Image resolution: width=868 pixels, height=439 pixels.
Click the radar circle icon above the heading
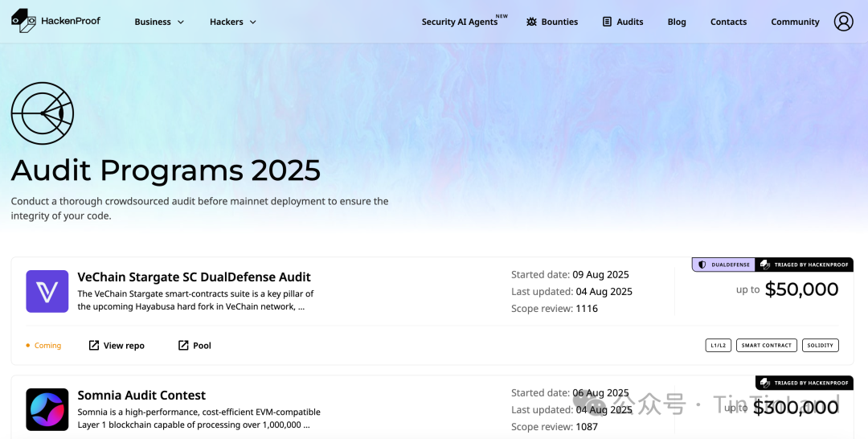pyautogui.click(x=43, y=113)
